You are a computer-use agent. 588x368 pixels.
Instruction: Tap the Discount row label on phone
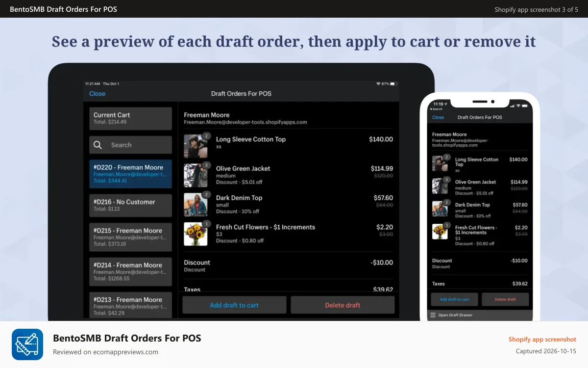click(442, 261)
